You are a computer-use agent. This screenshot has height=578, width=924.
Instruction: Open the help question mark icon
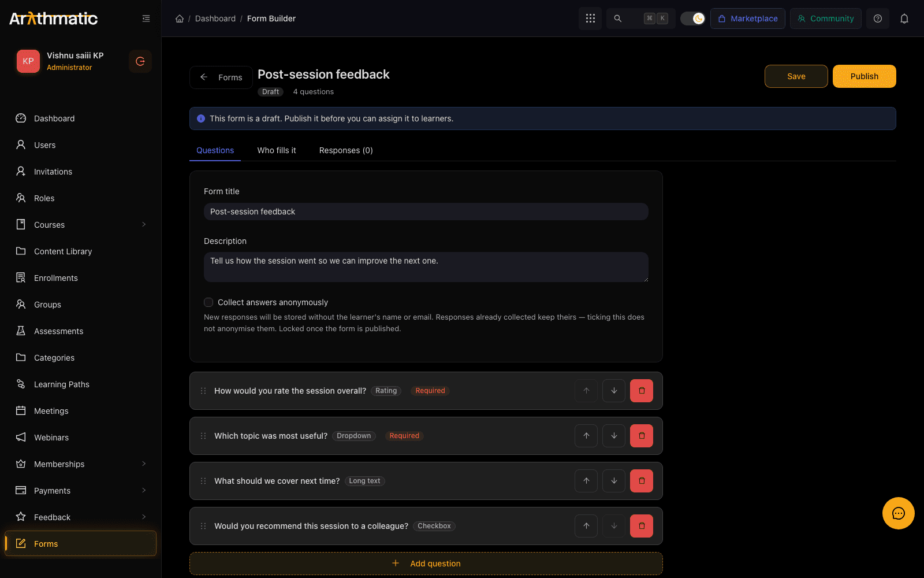pos(878,18)
